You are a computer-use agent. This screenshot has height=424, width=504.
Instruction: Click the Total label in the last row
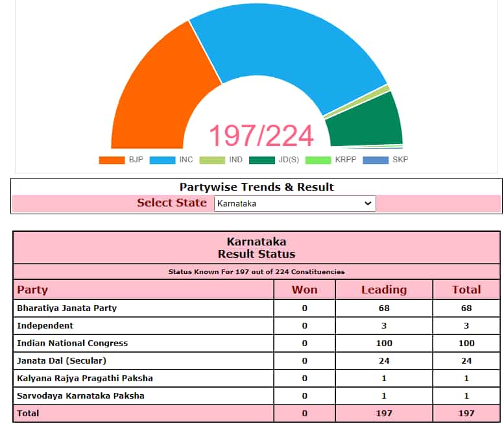[28, 413]
